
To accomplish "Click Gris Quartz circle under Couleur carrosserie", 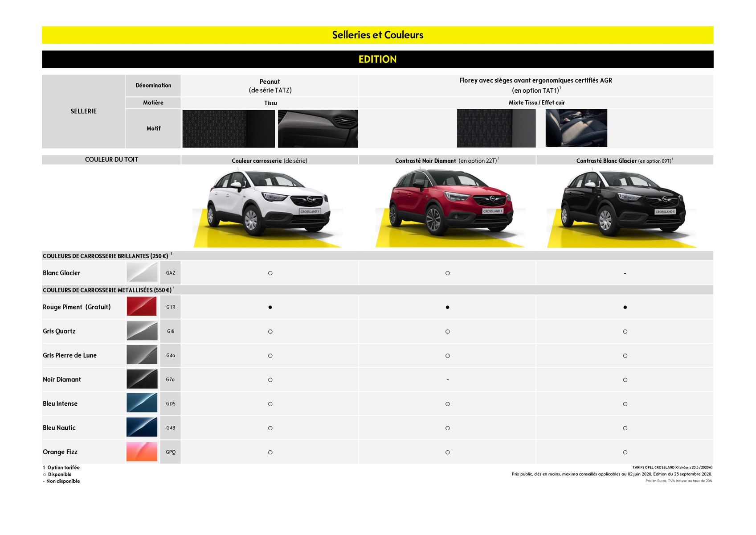I will (x=270, y=331).
